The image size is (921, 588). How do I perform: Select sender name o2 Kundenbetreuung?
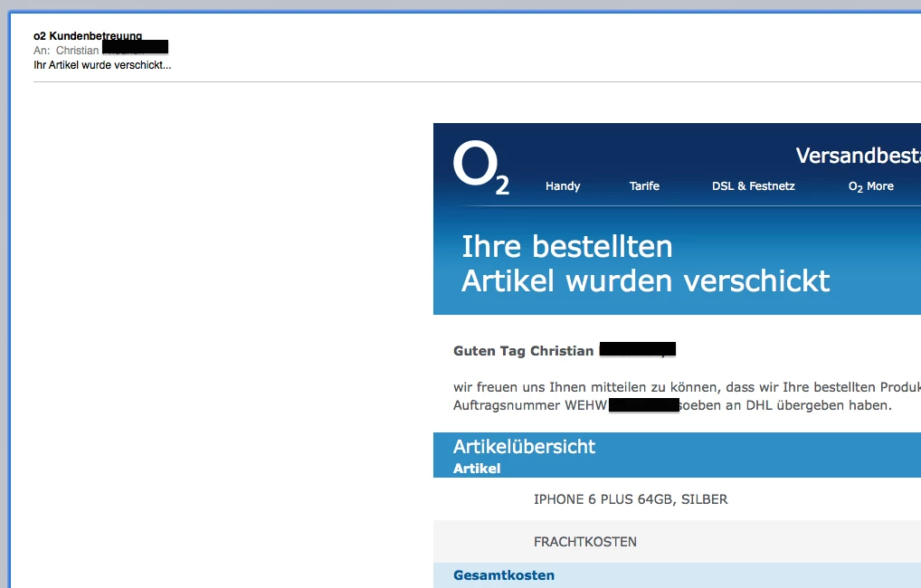(x=88, y=36)
